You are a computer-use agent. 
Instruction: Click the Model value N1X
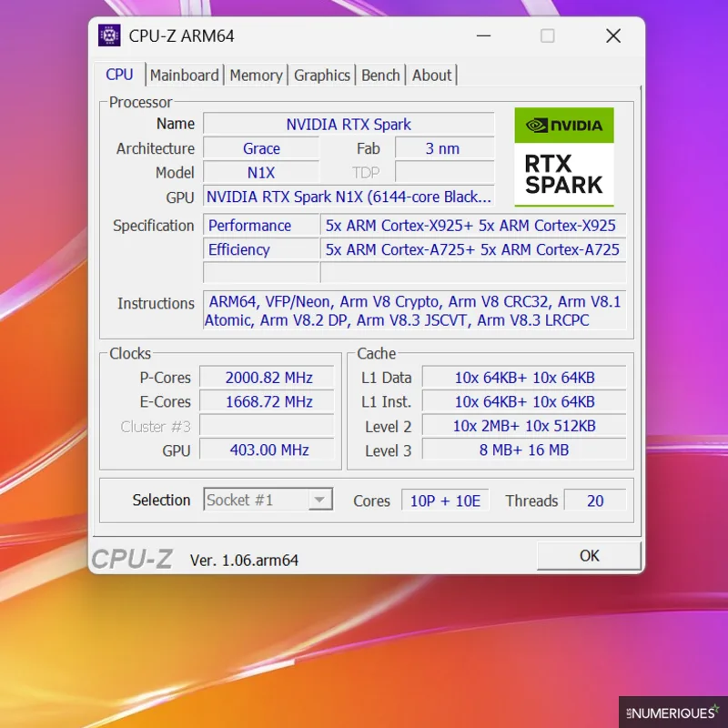pos(261,173)
